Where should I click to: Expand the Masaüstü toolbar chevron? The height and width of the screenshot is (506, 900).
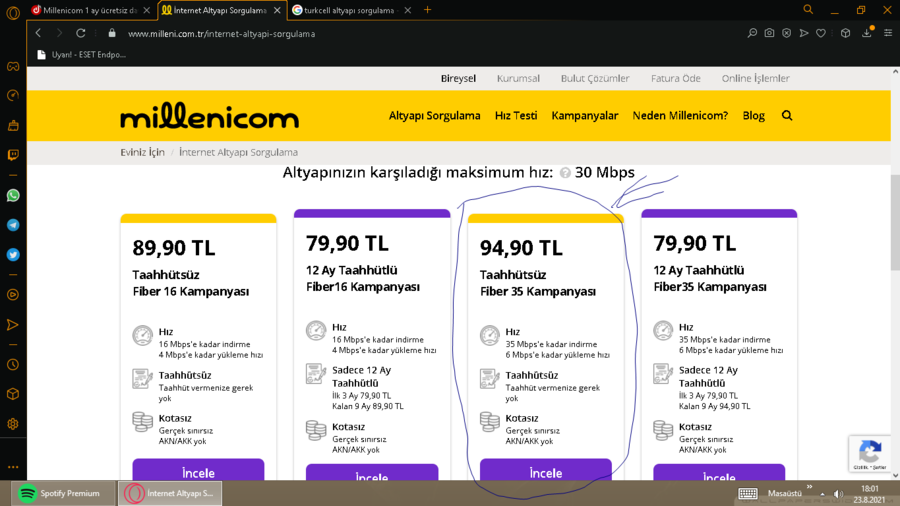tap(809, 488)
